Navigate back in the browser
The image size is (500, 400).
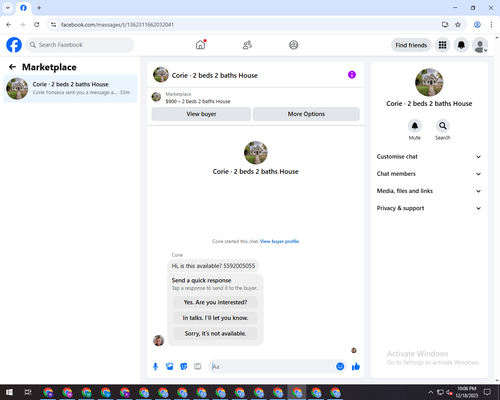click(x=9, y=25)
